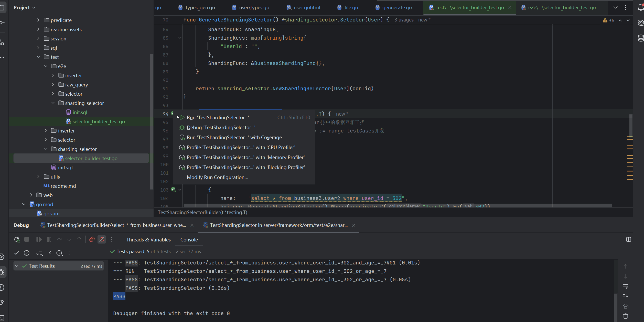Screen dimensions: 644x322
Task: Choose Profile with 'Blocking Profiler'
Action: point(244,167)
